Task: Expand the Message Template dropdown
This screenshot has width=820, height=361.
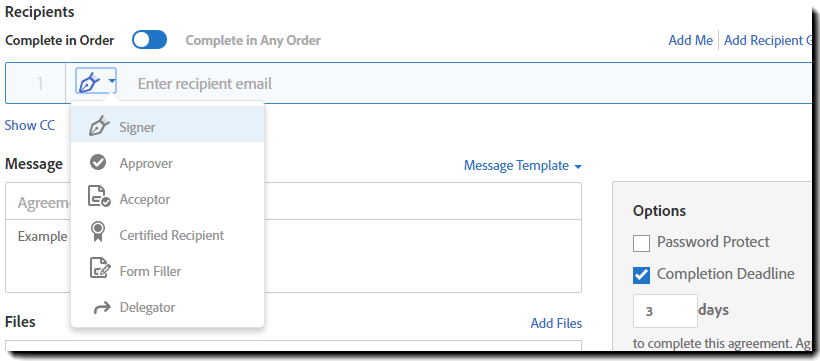Action: [523, 166]
